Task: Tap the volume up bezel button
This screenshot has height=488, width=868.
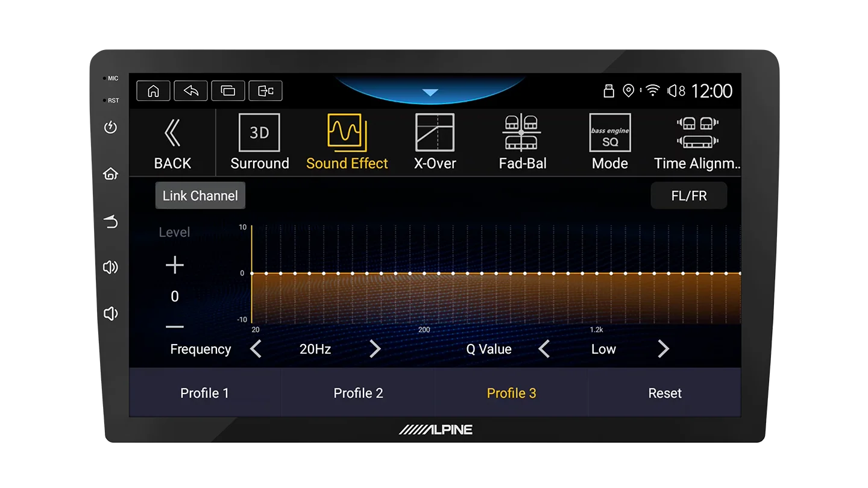Action: coord(110,267)
